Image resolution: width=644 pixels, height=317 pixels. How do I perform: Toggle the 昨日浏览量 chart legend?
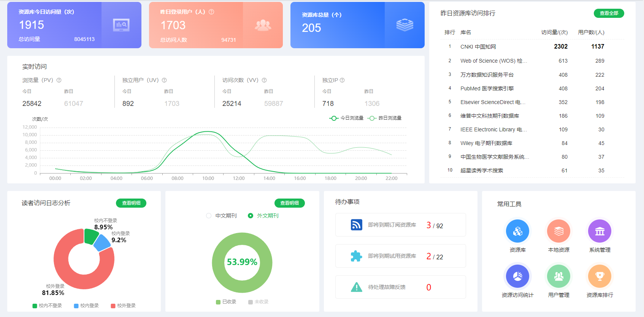click(385, 118)
